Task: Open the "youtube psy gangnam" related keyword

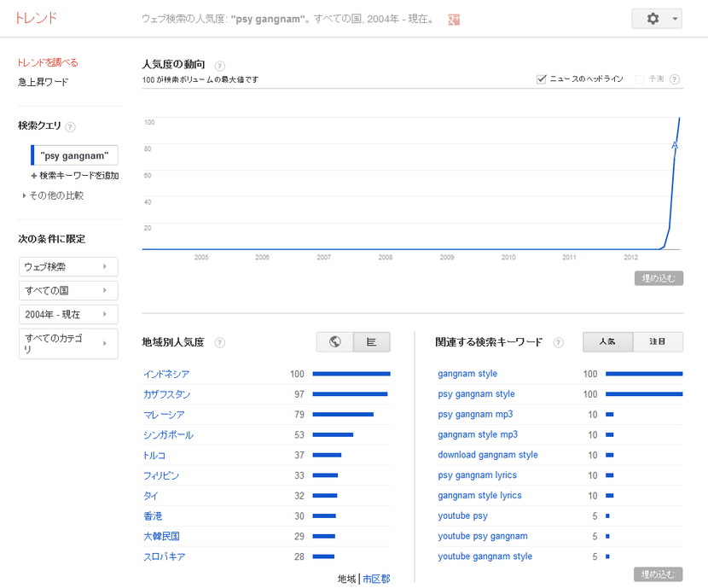Action: coord(483,536)
